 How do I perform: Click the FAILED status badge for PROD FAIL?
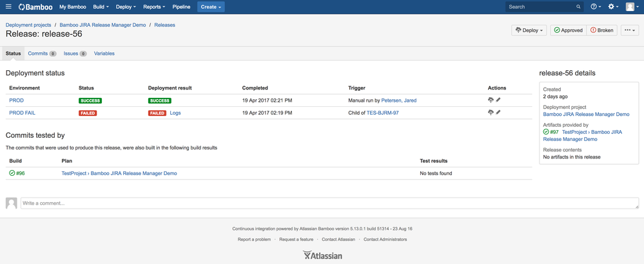click(88, 113)
